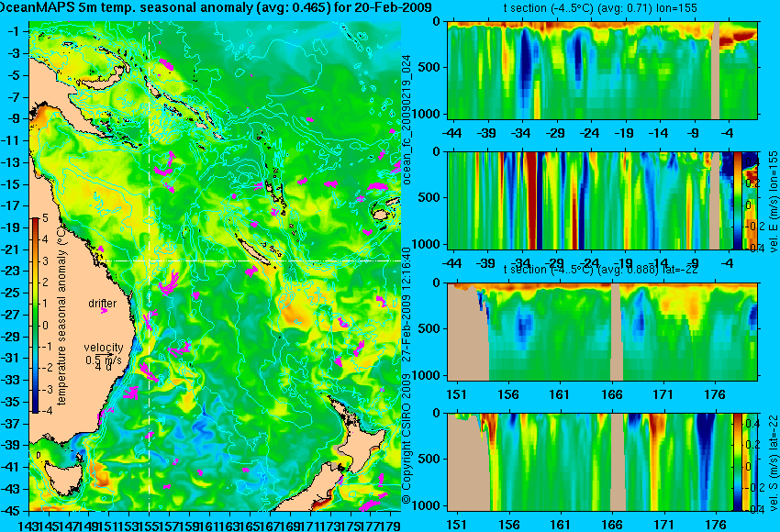Click the '-33' latitude label on main map
The image size is (780, 532).
tap(11, 380)
